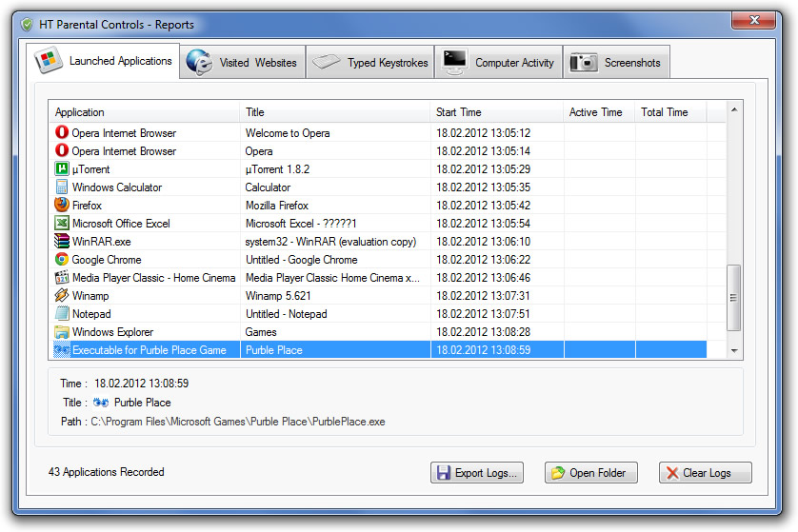Click the monitor icon on Computer Activity tab
The height and width of the screenshot is (532, 798).
coord(454,62)
